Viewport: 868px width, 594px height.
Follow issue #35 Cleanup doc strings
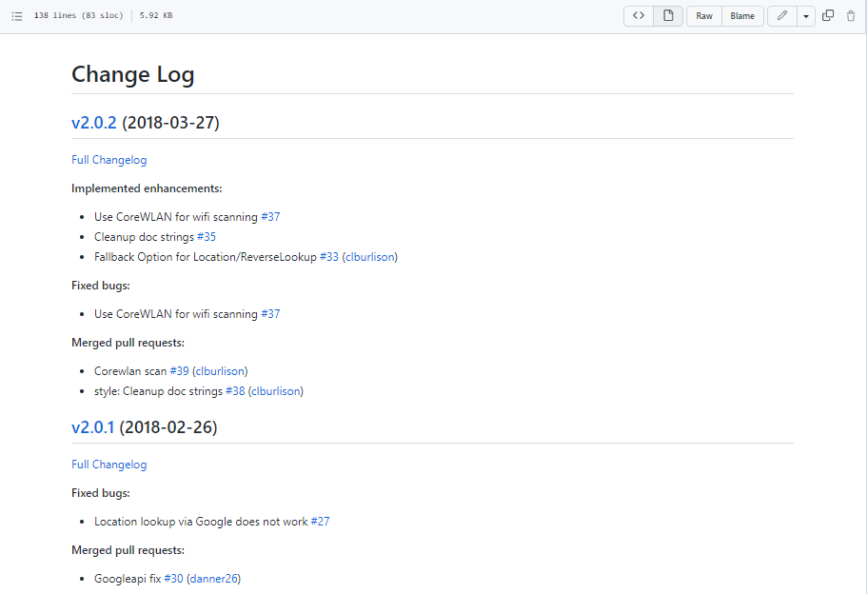[x=207, y=236]
